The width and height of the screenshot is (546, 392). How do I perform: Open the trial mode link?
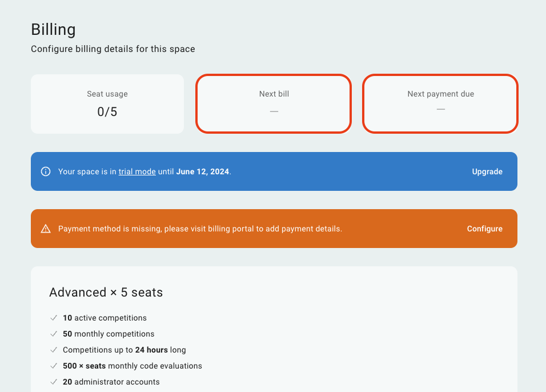[x=137, y=171]
